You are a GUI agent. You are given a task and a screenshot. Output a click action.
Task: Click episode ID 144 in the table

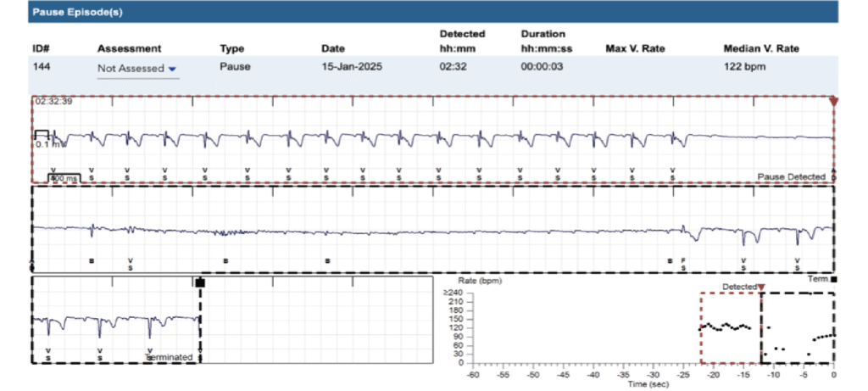(42, 65)
